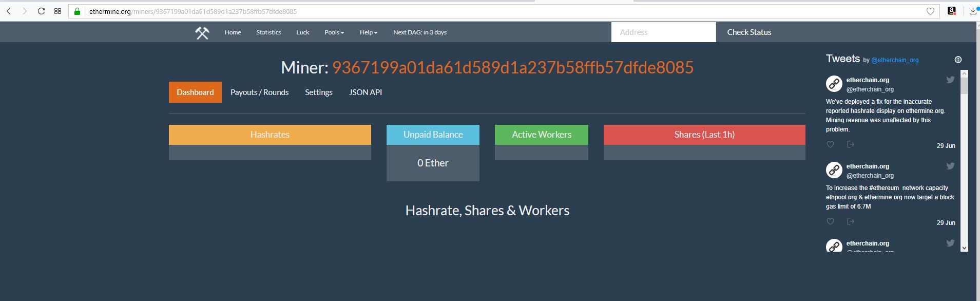
Task: Open the orange miner address link
Action: coord(513,67)
